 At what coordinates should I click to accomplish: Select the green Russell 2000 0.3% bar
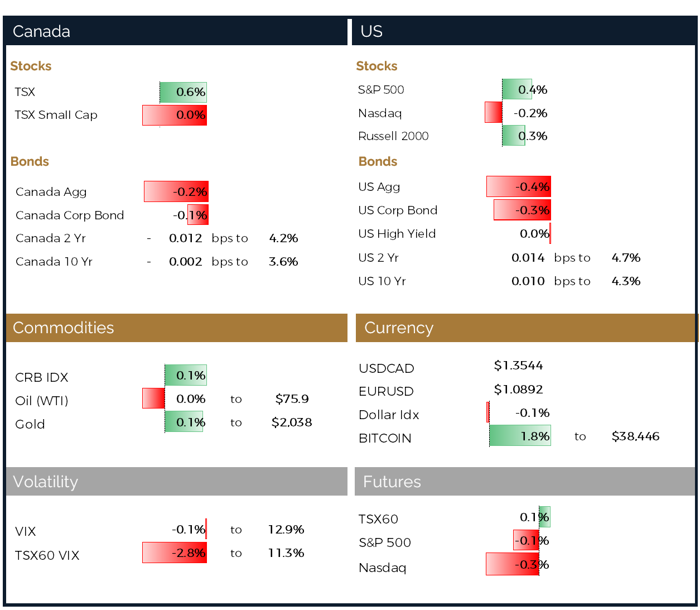point(513,135)
